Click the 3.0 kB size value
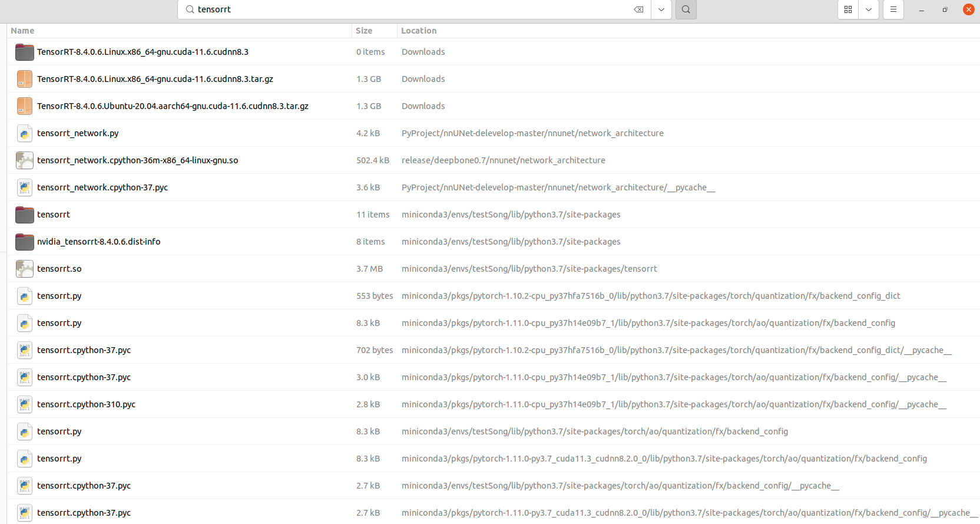Screen dimensions: 980x524 click(368, 377)
